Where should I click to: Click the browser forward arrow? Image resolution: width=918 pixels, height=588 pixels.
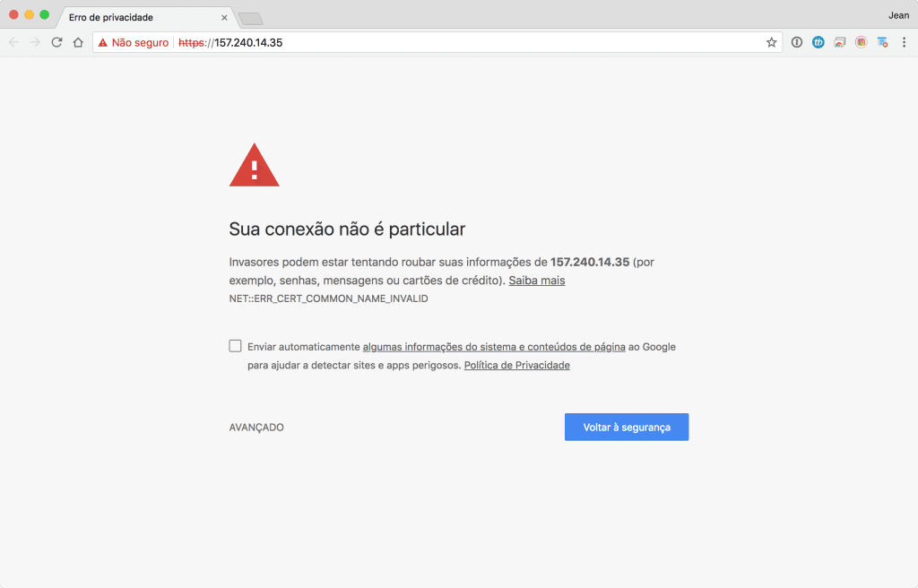[x=36, y=42]
